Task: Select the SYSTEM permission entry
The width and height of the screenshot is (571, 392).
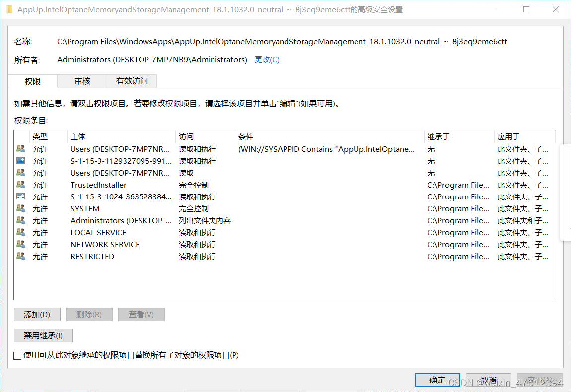Action: [285, 208]
